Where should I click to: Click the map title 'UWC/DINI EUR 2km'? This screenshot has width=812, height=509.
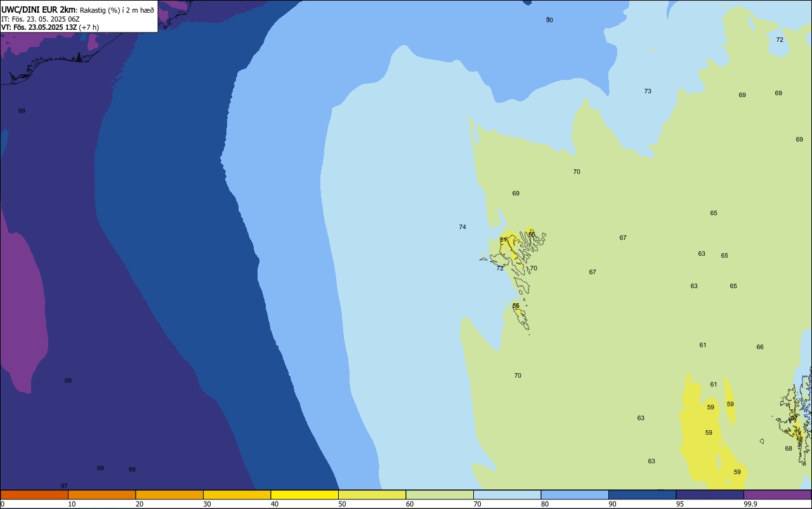click(x=39, y=10)
